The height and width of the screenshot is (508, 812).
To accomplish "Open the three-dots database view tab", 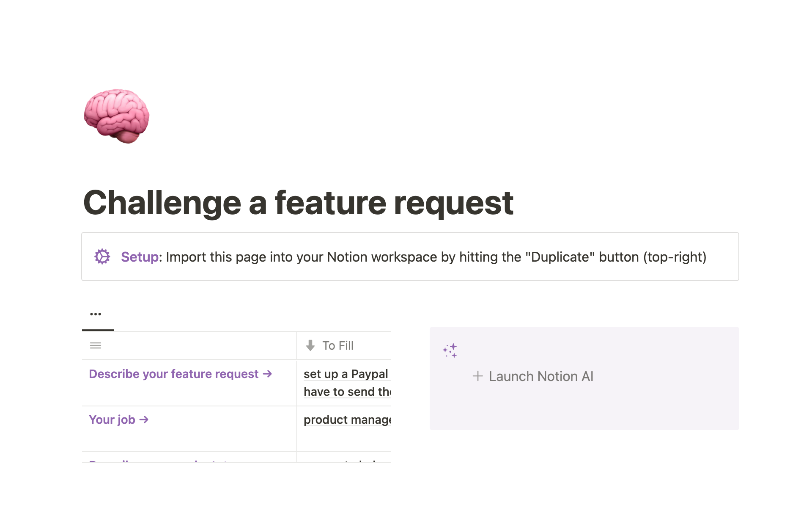I will (96, 314).
